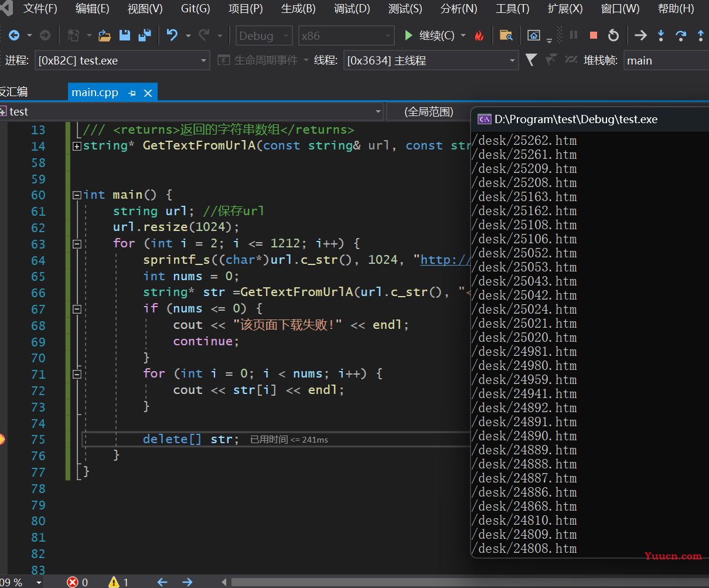The image size is (709, 588).
Task: Open the test project scope dropdown
Action: (191, 111)
